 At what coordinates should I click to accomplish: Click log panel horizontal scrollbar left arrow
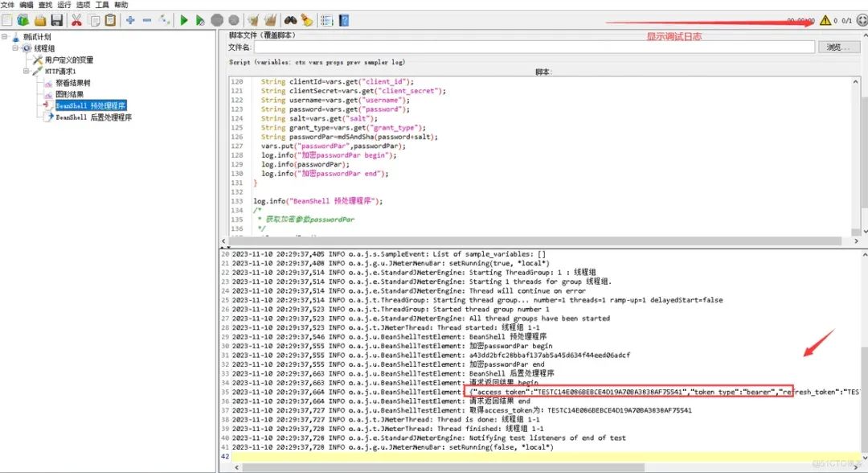(x=237, y=467)
